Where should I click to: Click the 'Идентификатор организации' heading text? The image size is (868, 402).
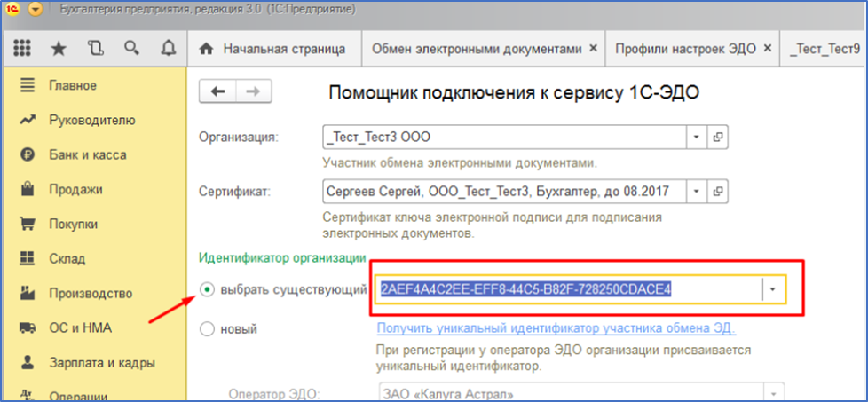point(282,257)
